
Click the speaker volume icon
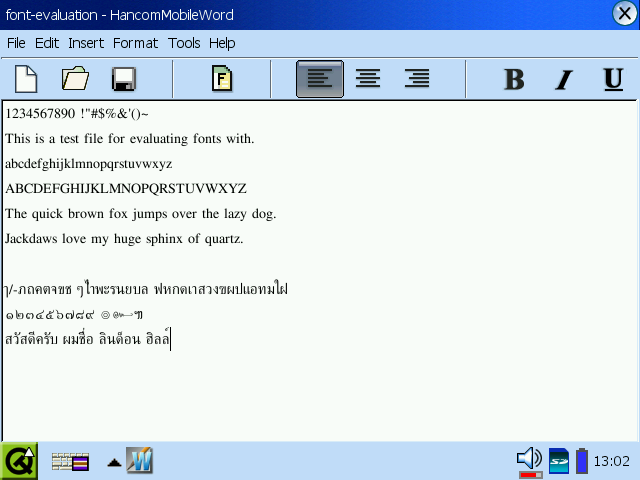528,460
